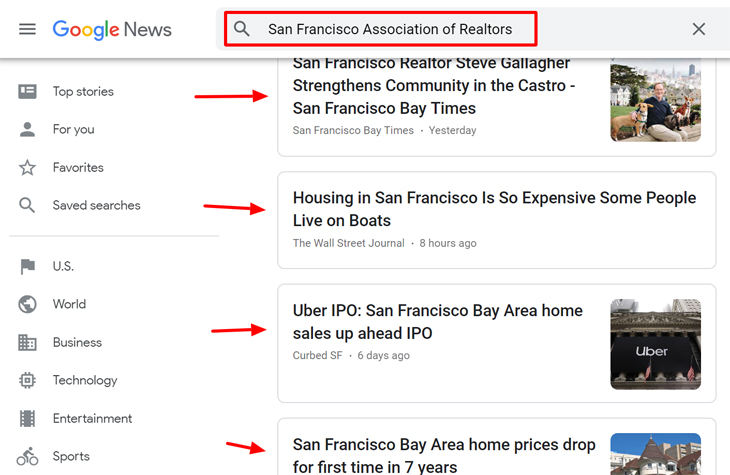This screenshot has height=475, width=730.
Task: Open the Steve Gallagher Castro article headline
Action: (x=434, y=86)
